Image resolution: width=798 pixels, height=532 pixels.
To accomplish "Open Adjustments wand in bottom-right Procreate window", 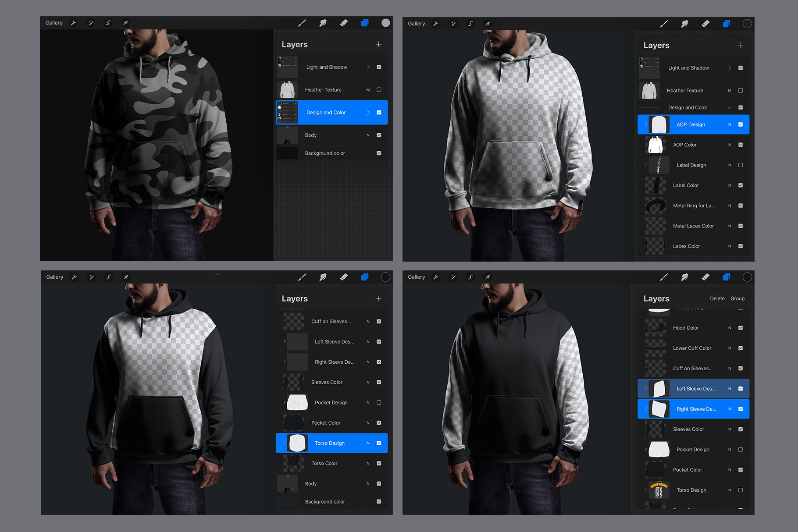I will (453, 277).
